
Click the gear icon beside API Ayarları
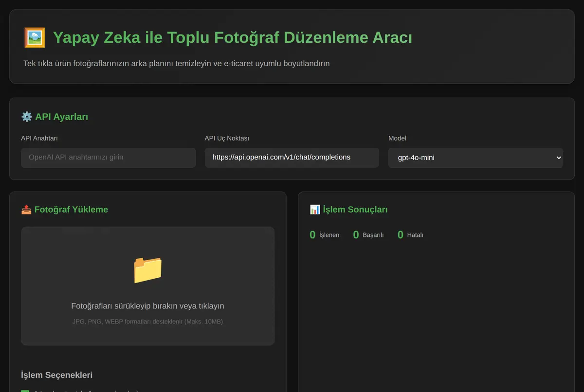pos(26,117)
